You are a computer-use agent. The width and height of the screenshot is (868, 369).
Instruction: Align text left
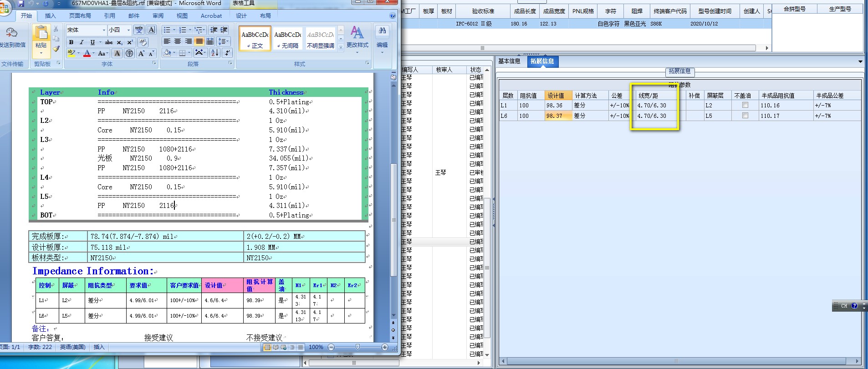click(x=167, y=41)
